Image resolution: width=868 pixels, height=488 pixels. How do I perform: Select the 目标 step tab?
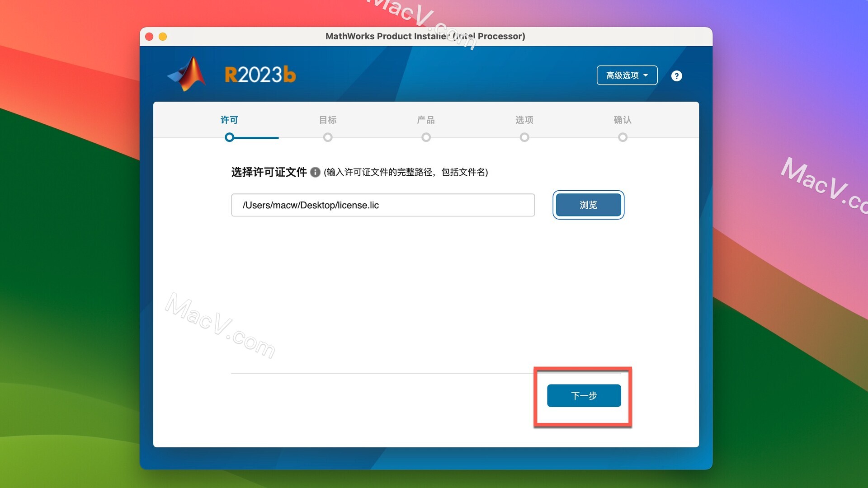(x=328, y=120)
